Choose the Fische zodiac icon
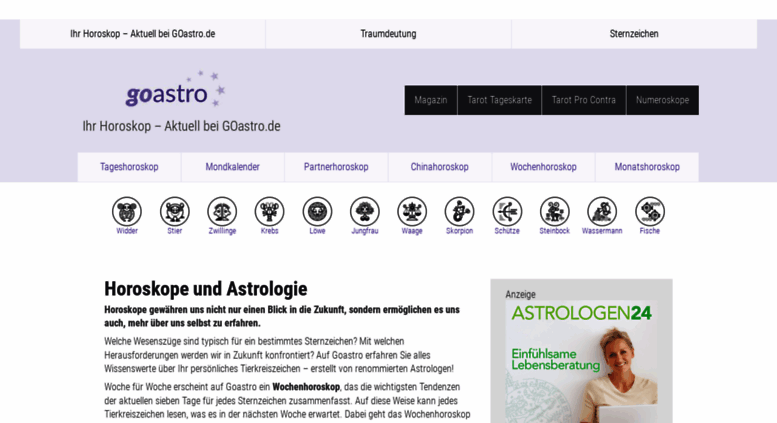777x423 pixels. tap(650, 212)
